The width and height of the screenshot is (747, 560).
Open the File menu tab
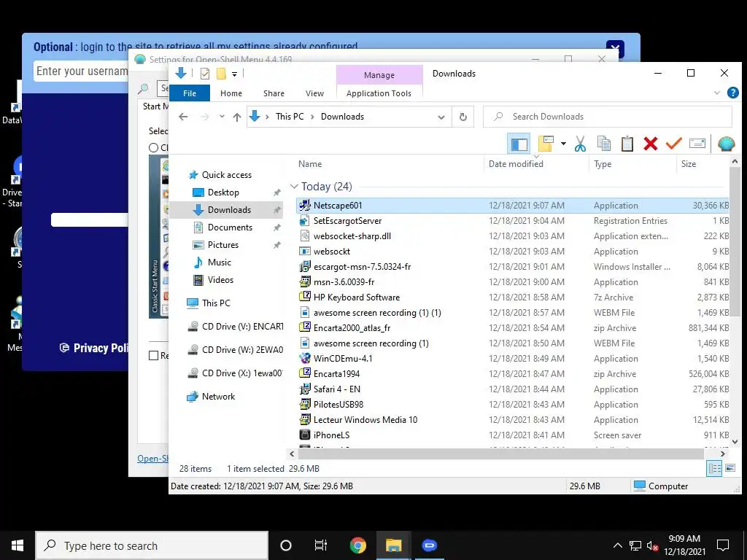tap(190, 93)
